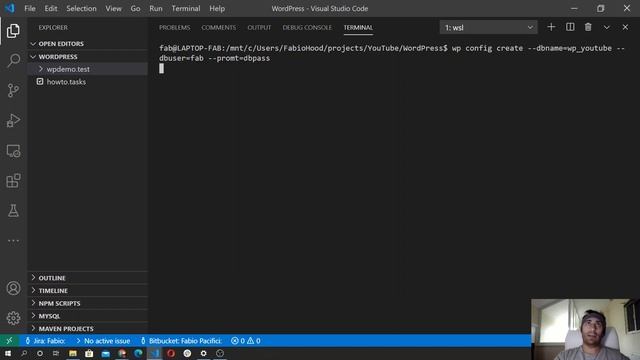
Task: Click the errors and warnings count
Action: (245, 340)
